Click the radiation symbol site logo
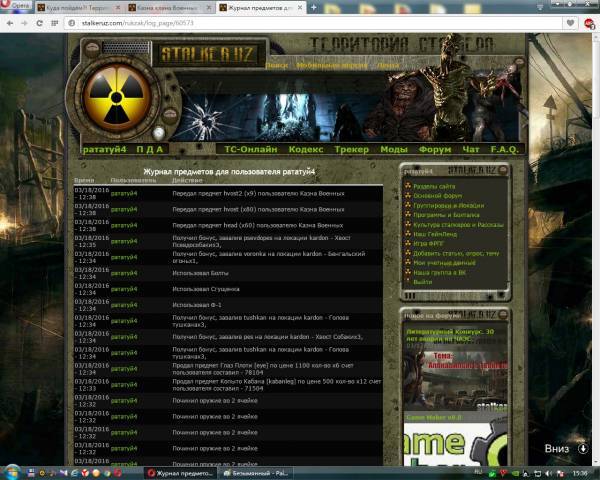This screenshot has height=480, width=600. tap(106, 97)
